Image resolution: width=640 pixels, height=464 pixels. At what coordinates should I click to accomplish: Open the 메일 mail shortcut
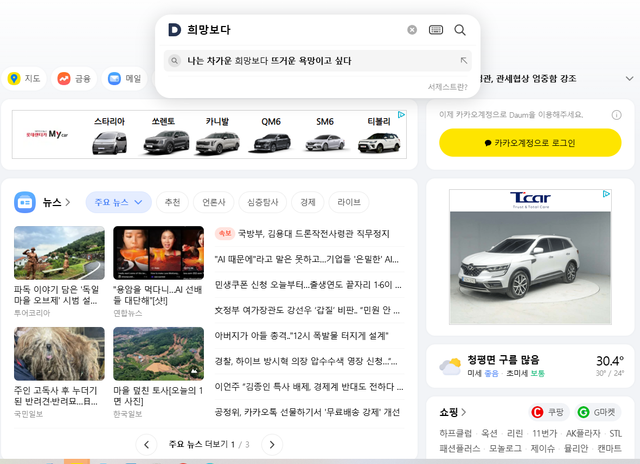coord(124,78)
